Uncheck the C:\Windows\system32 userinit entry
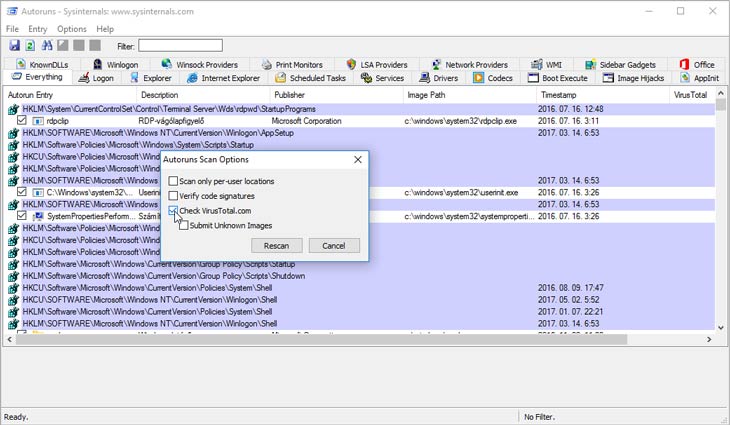This screenshot has height=425, width=730. click(21, 192)
